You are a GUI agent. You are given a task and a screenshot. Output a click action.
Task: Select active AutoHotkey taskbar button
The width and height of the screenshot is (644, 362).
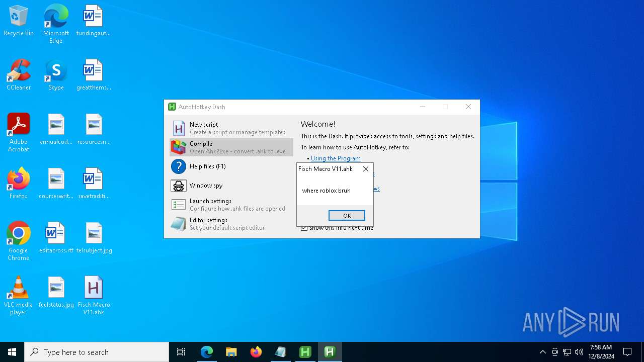pos(330,352)
